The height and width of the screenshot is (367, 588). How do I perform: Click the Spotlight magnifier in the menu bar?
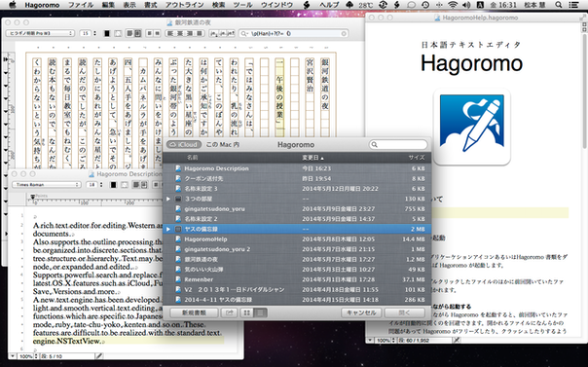559,5
